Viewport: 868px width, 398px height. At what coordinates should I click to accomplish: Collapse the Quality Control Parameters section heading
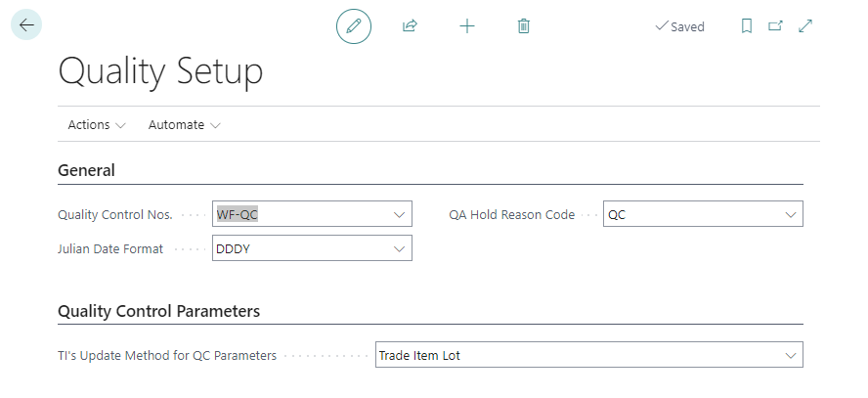tap(159, 312)
